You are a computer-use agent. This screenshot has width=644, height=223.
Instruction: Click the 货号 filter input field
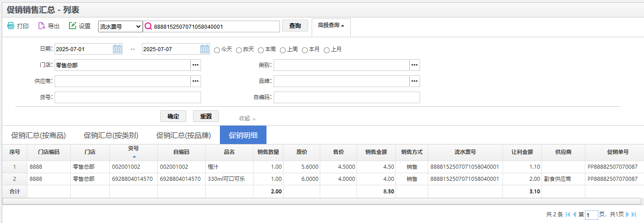[128, 97]
